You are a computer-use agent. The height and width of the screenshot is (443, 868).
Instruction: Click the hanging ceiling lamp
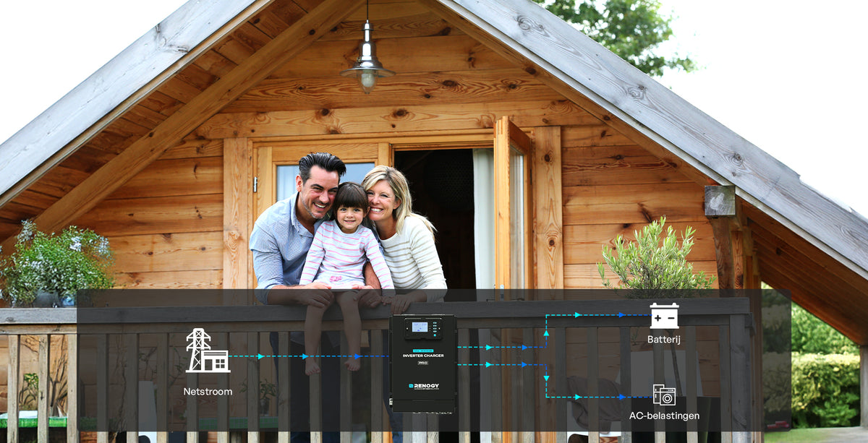[x=367, y=68]
